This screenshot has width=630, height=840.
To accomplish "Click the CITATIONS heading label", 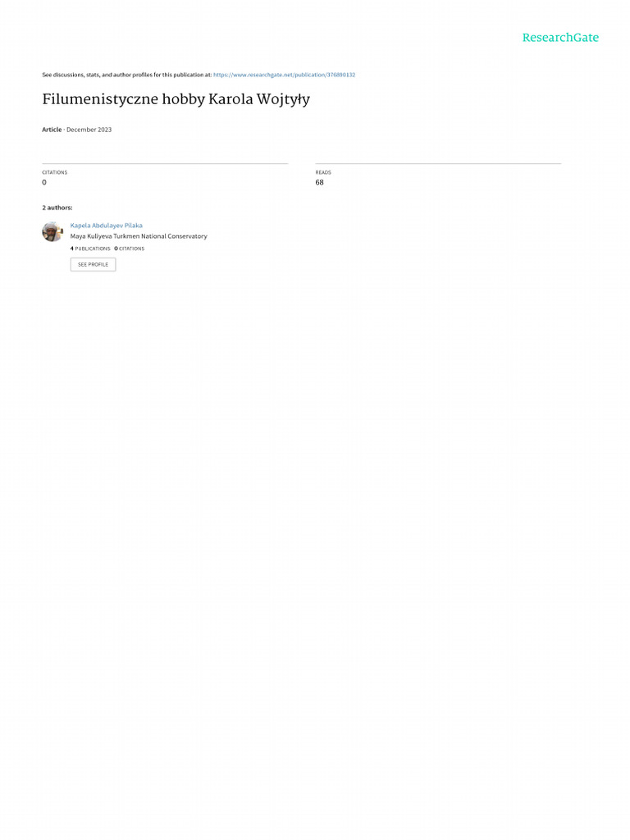I will 55,172.
